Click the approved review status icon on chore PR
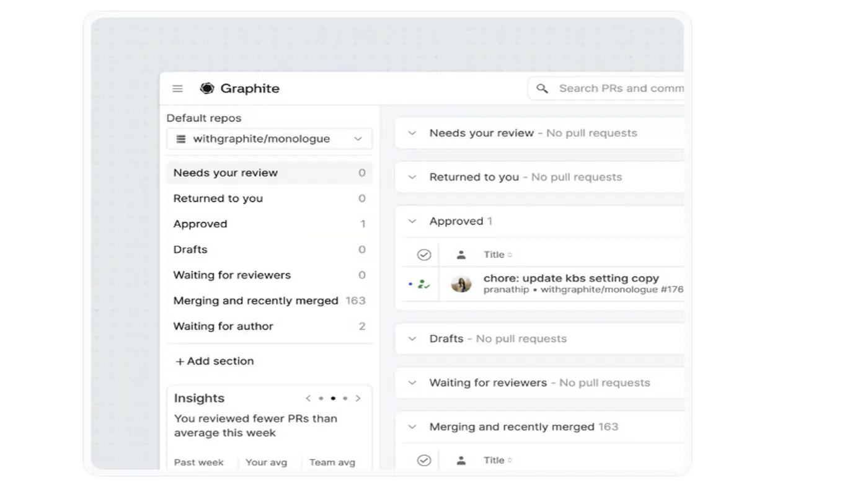The width and height of the screenshot is (868, 488). click(424, 285)
